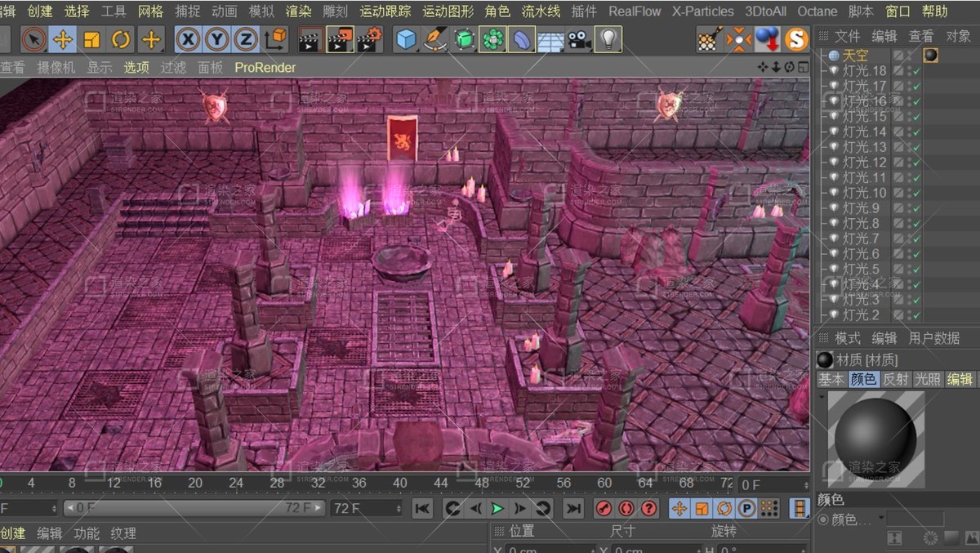Expand the 颜色 color parameter options
The image size is (980, 553).
point(882,519)
